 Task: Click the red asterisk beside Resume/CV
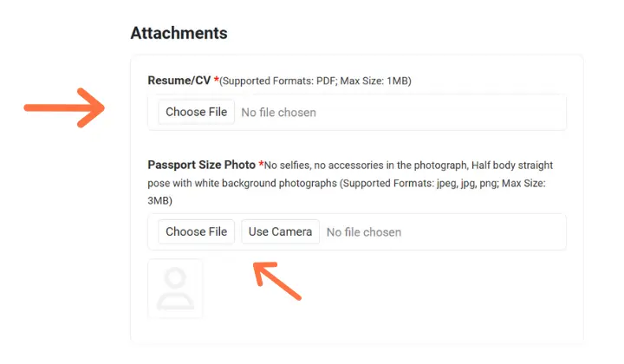(x=216, y=79)
